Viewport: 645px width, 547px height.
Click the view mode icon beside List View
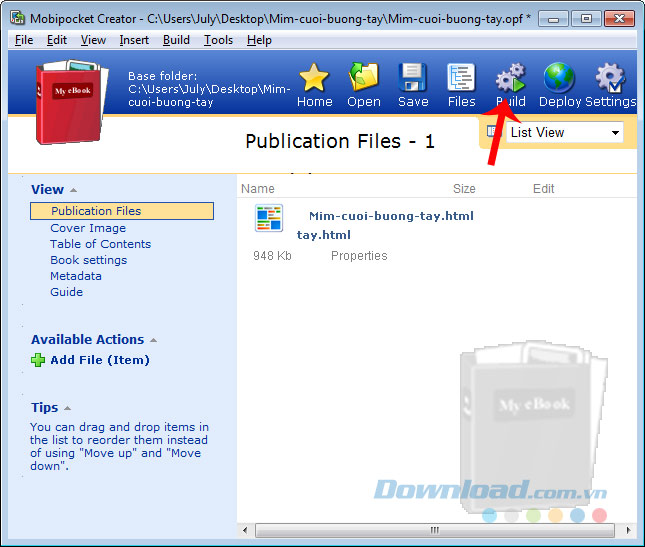[493, 132]
